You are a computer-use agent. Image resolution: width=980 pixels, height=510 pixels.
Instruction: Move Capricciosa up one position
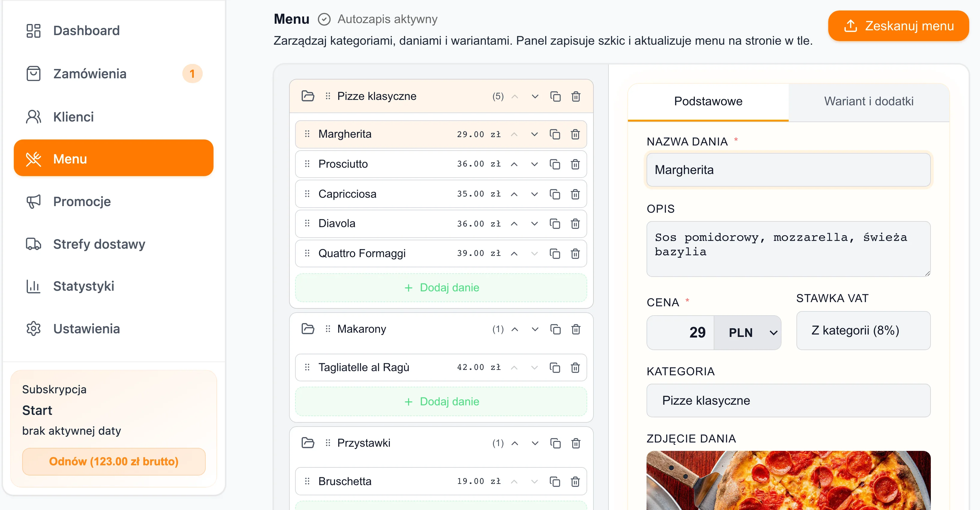point(514,194)
